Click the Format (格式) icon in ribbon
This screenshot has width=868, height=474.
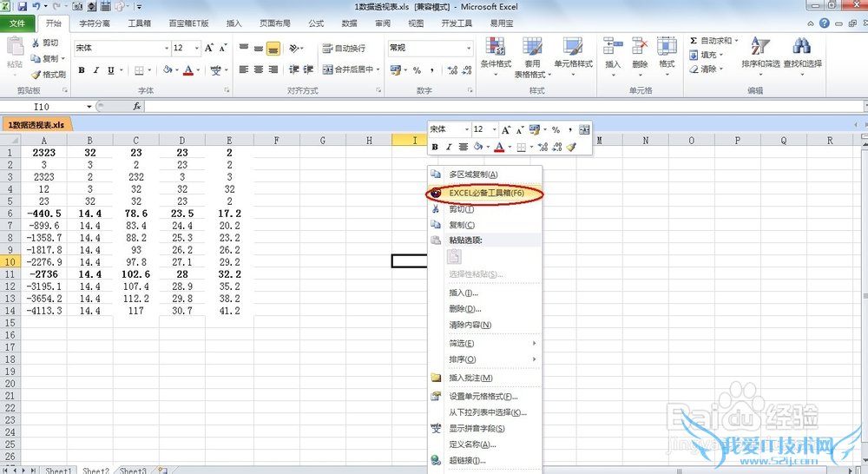click(667, 47)
